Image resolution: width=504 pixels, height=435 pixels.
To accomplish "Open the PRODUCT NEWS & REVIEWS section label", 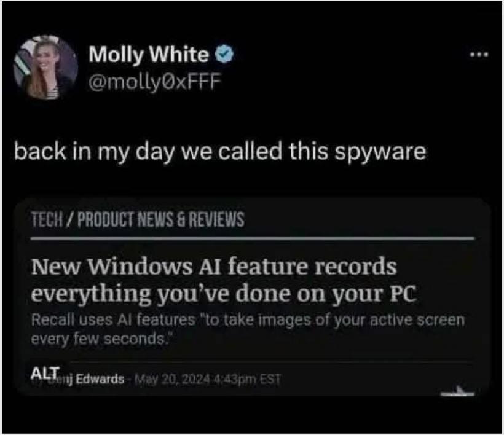I will pos(160,219).
